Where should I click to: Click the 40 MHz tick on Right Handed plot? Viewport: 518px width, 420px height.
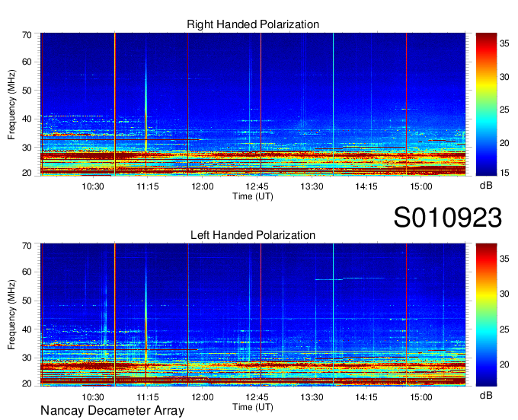27,119
